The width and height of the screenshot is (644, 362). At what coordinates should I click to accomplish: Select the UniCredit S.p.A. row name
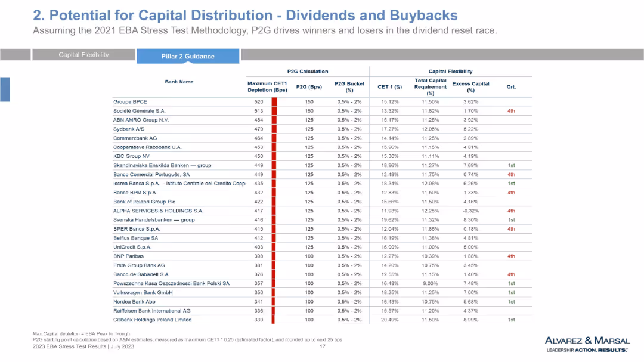coord(132,247)
